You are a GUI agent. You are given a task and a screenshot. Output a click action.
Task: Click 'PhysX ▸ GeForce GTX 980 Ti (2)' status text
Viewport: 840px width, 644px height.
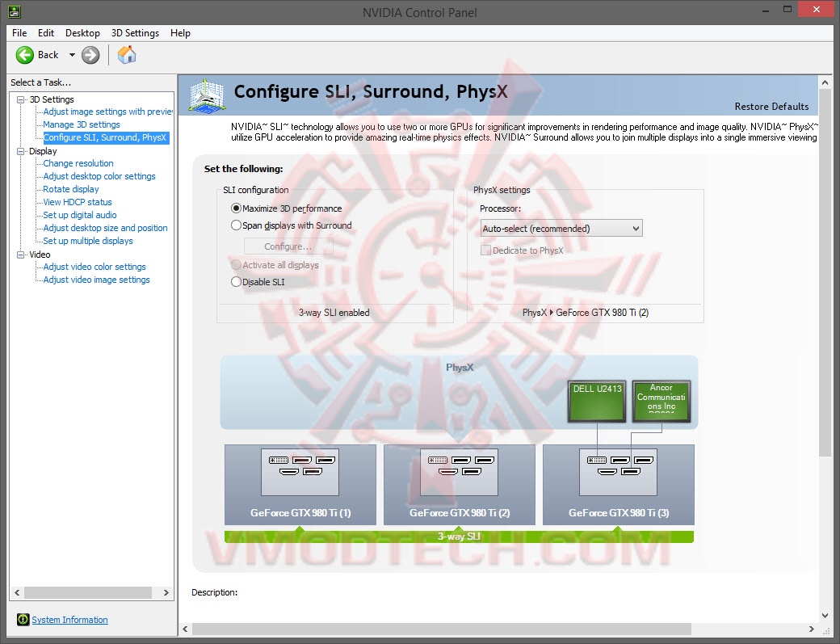point(586,313)
